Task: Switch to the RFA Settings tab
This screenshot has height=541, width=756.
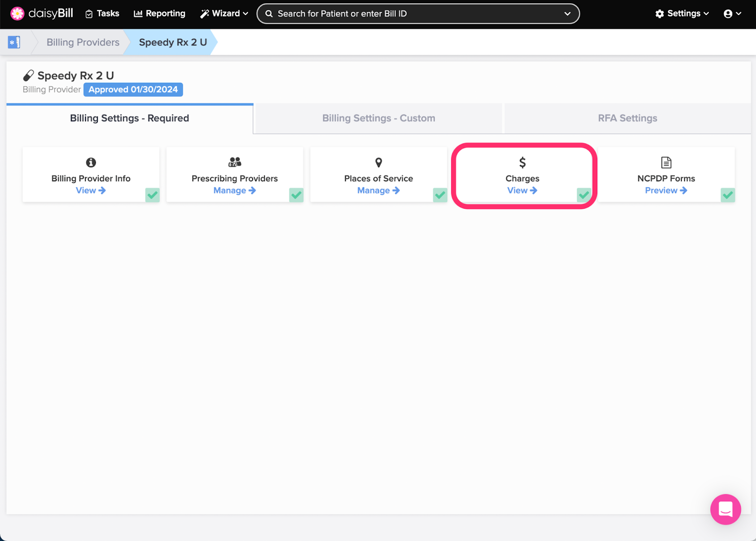Action: [627, 118]
